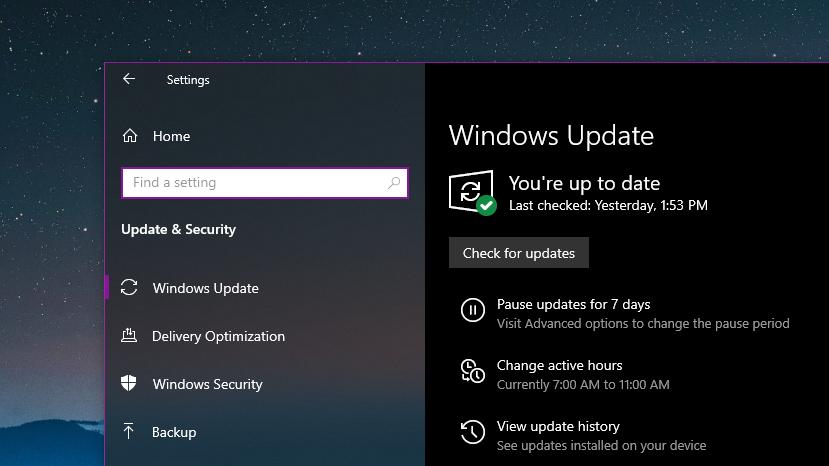
Task: Open View update history
Action: click(x=558, y=426)
